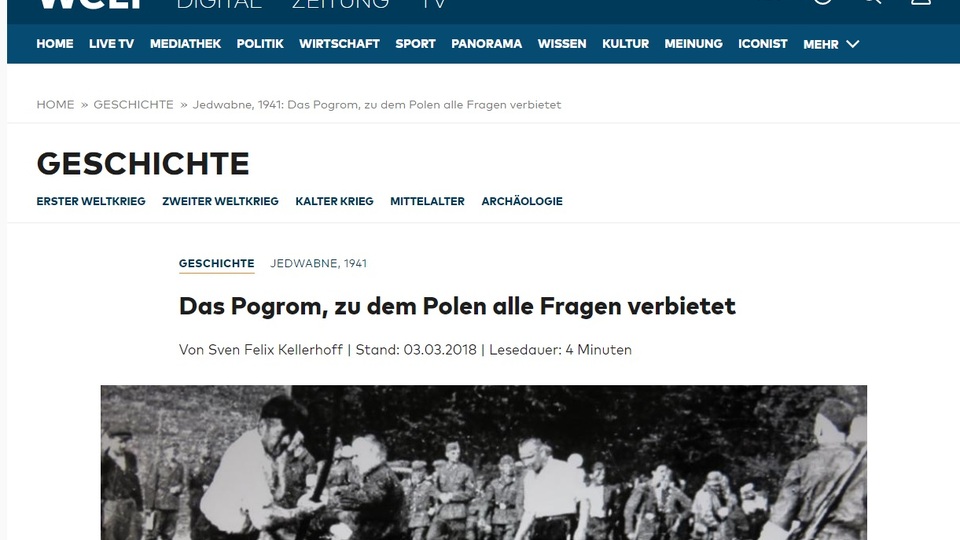Click the chevron next to MEHR

tap(853, 44)
